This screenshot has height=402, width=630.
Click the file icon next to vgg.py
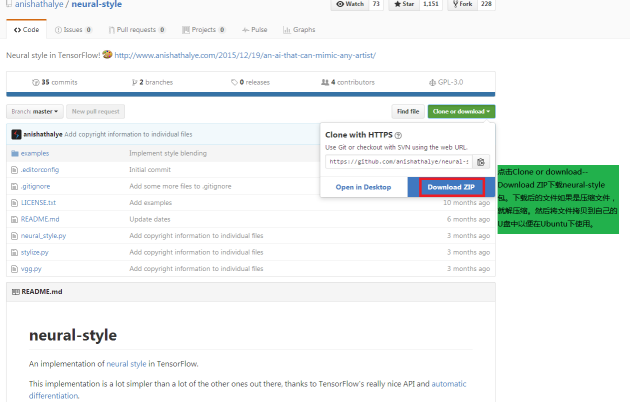pos(14,269)
